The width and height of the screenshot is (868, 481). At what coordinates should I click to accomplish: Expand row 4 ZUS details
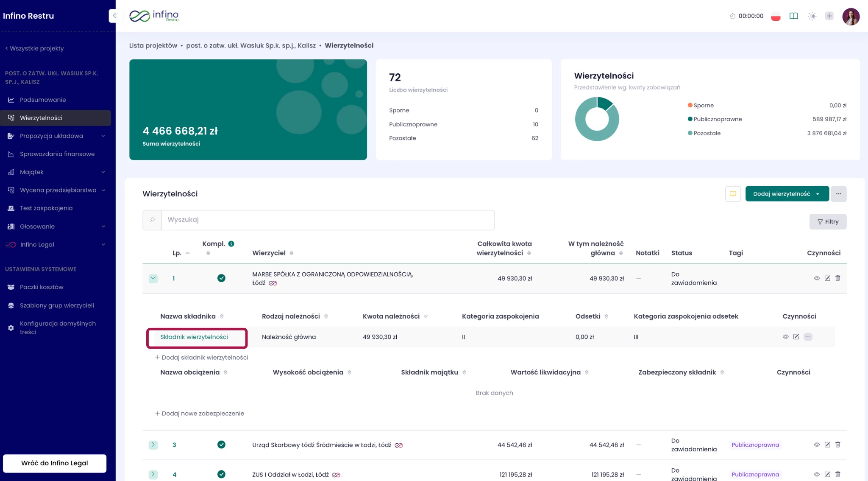point(153,475)
